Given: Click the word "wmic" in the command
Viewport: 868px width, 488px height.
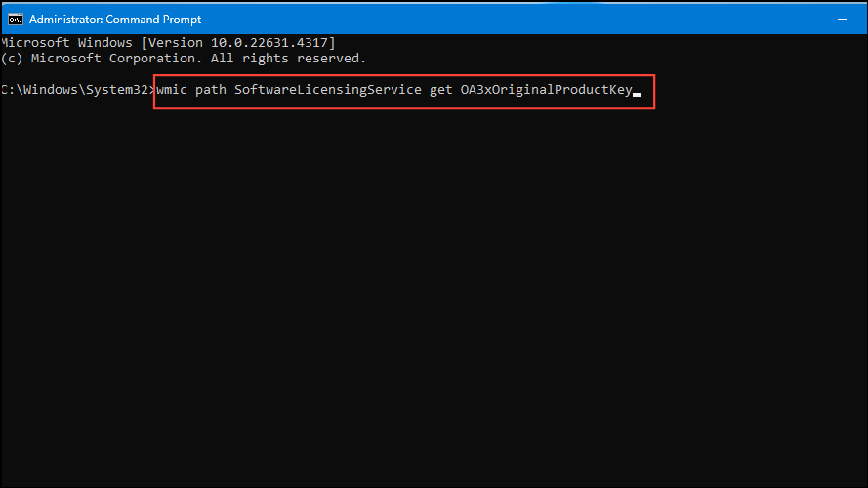Looking at the screenshot, I should coord(173,91).
